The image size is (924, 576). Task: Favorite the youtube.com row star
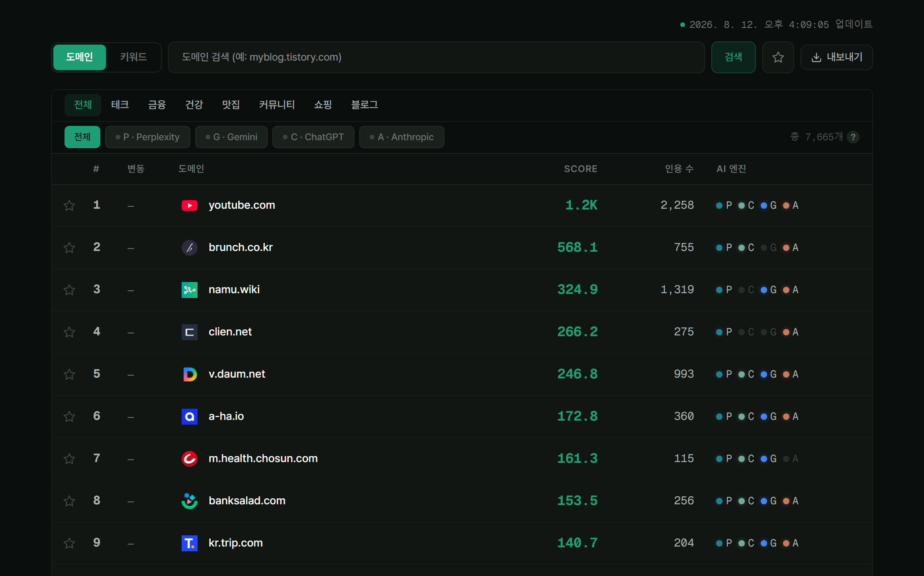[69, 205]
